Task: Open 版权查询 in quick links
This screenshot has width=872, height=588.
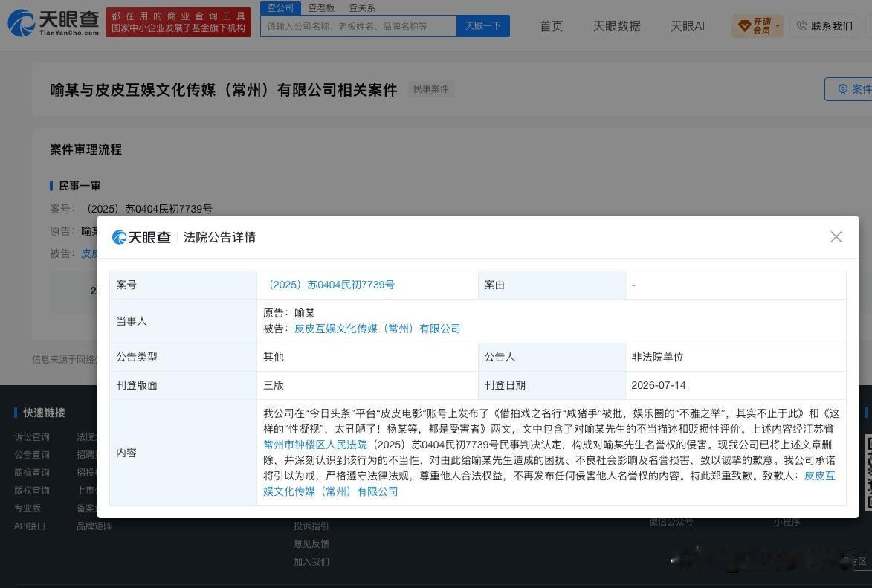Action: (x=32, y=490)
